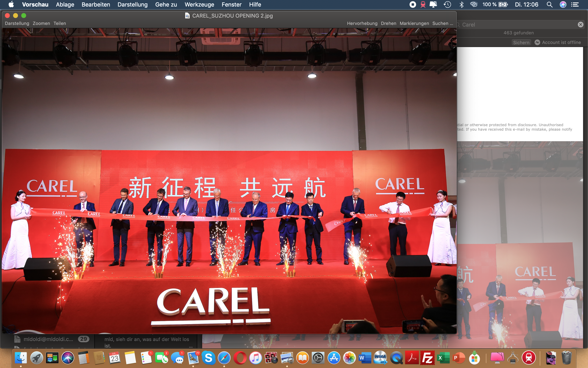Open iTunes from the Dock
This screenshot has height=368, width=588.
coord(255,358)
